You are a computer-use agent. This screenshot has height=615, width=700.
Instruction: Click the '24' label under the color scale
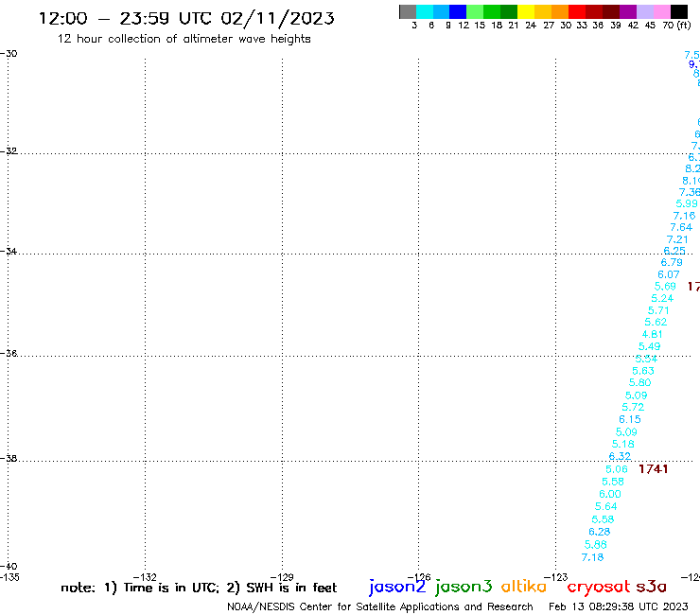click(531, 26)
